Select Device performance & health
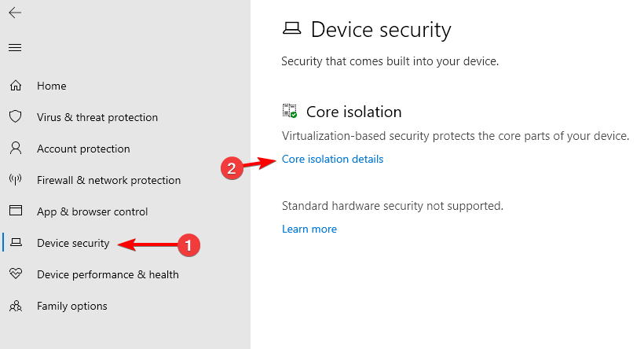Viewport: 644px width, 349px height. click(108, 274)
